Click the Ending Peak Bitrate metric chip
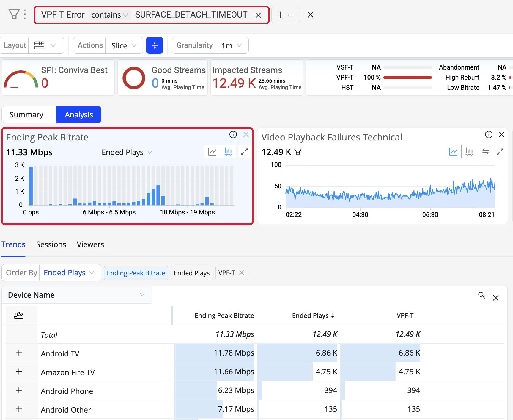 136,273
